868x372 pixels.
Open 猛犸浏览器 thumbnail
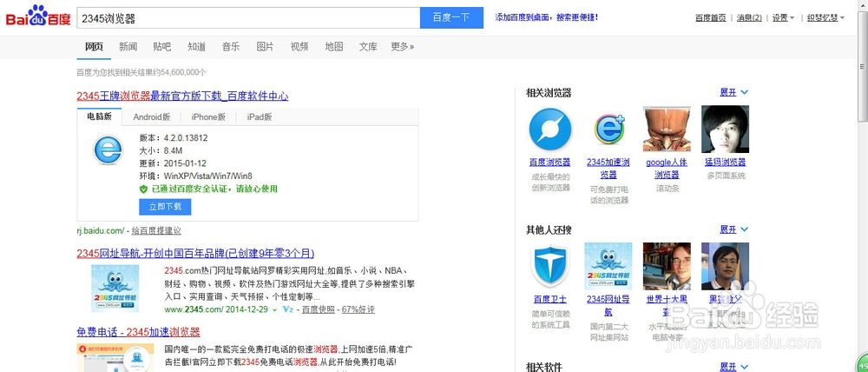click(x=725, y=130)
